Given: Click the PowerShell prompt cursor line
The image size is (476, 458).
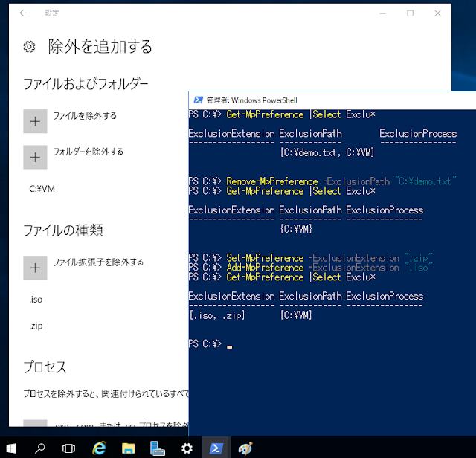Looking at the screenshot, I should click(x=210, y=344).
